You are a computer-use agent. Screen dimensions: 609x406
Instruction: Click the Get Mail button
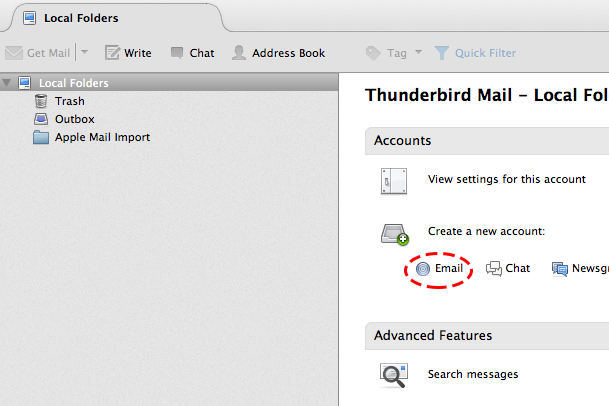[x=38, y=53]
